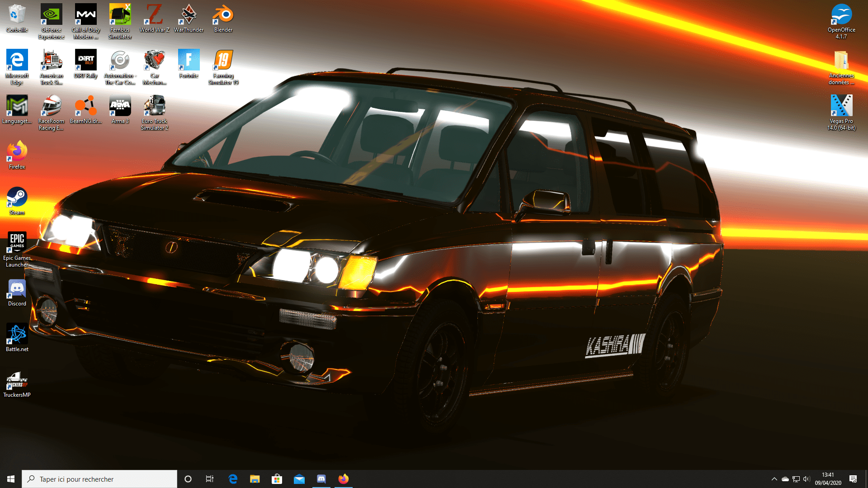
Task: Click the Taper ici pour rechercher search field
Action: 99,479
